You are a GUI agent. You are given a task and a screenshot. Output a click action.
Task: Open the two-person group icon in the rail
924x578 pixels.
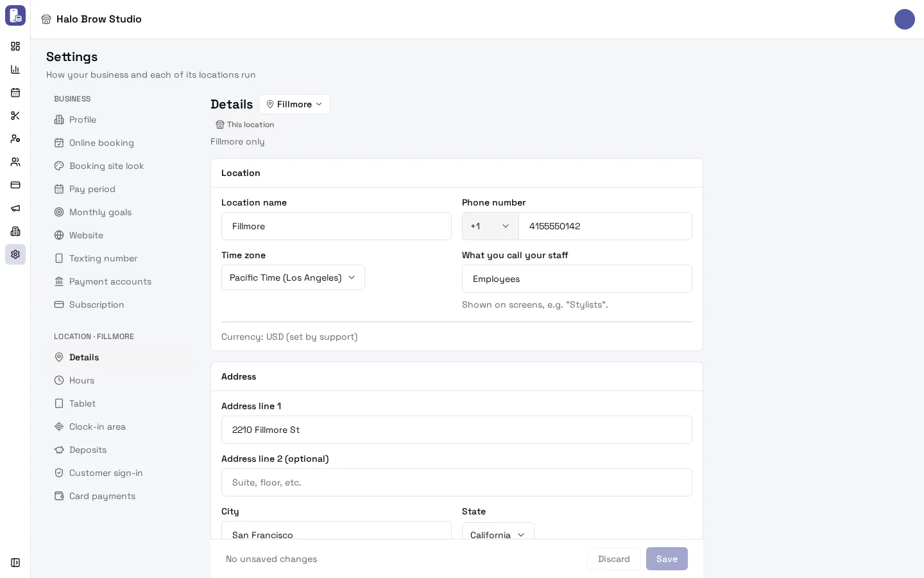pyautogui.click(x=15, y=162)
